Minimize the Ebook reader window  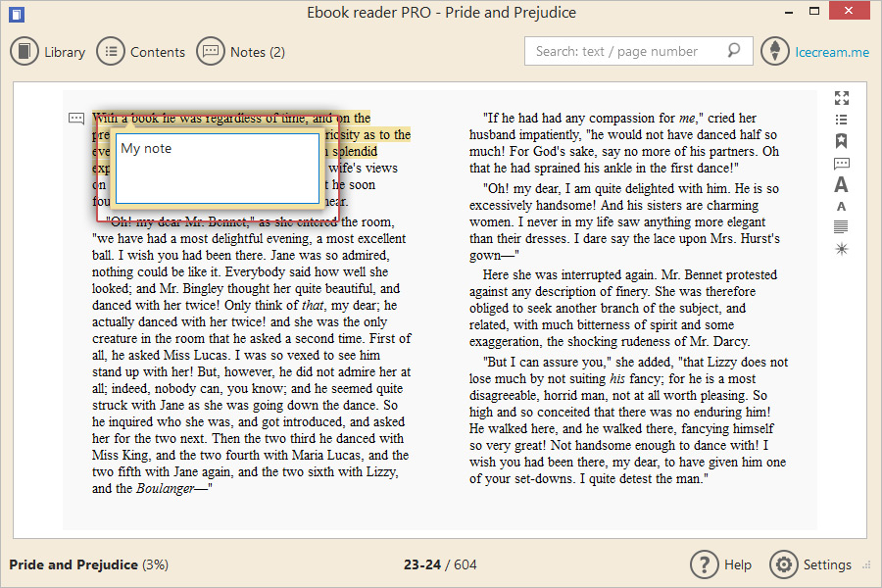pos(789,12)
